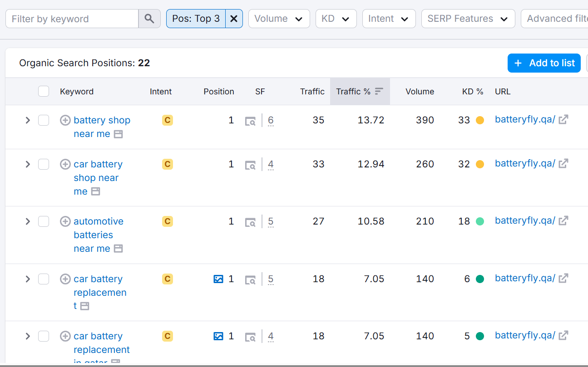Select all rows with the header checkbox

pyautogui.click(x=43, y=91)
